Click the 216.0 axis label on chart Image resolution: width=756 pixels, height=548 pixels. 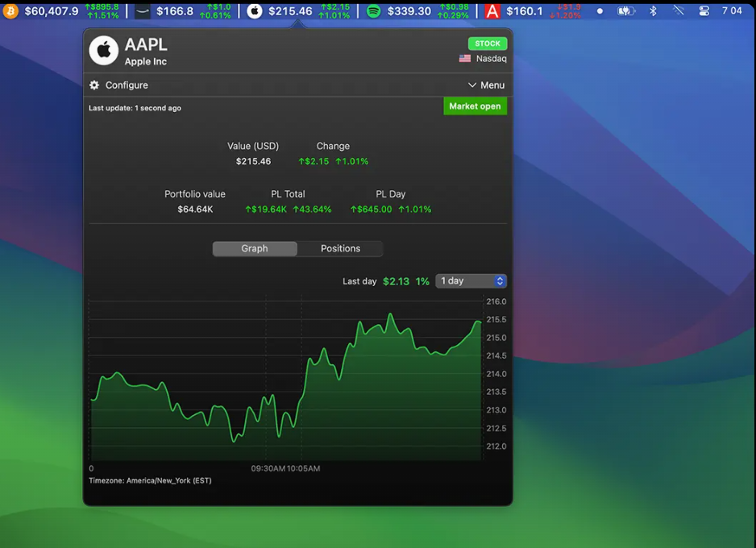click(x=496, y=301)
